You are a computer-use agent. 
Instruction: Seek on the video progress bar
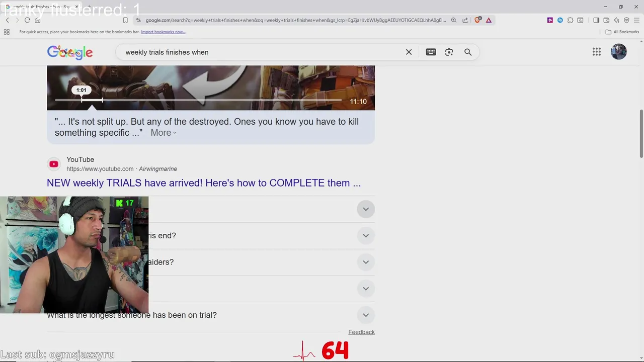(198, 101)
